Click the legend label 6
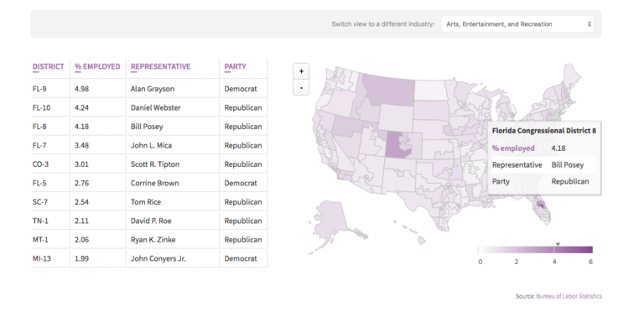This screenshot has width=644, height=312. [590, 262]
